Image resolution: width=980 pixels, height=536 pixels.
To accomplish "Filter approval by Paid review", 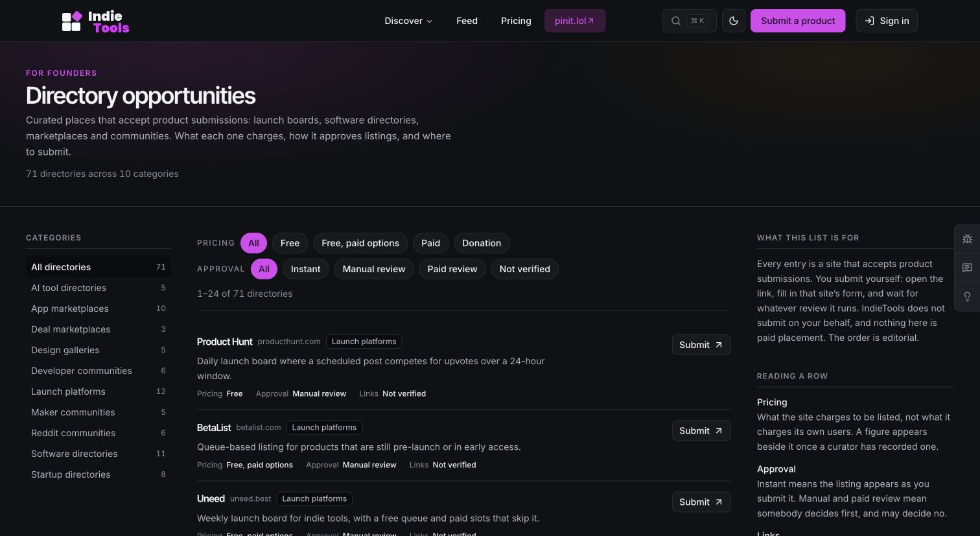I will click(x=452, y=269).
